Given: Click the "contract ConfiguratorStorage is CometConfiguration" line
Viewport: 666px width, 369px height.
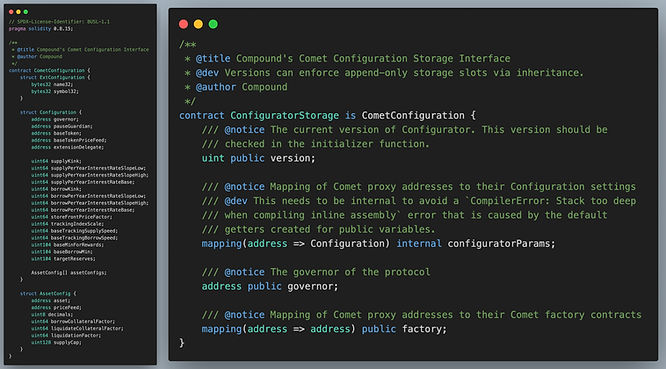Looking at the screenshot, I should coord(327,115).
